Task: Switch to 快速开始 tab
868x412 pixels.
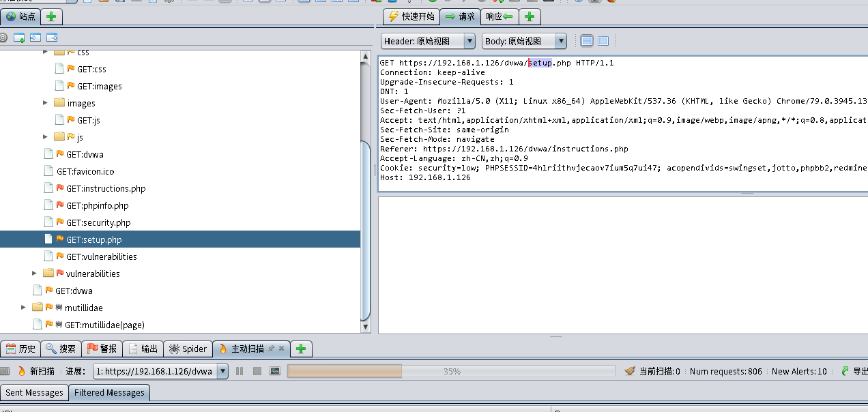Action: 411,16
